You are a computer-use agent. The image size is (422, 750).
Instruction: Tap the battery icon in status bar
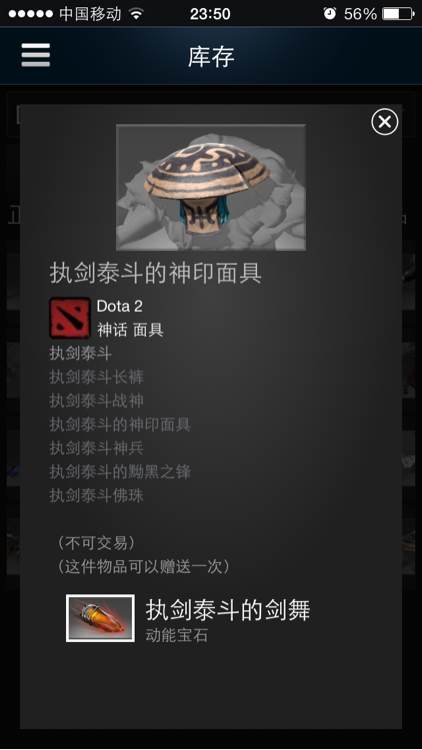tap(398, 13)
